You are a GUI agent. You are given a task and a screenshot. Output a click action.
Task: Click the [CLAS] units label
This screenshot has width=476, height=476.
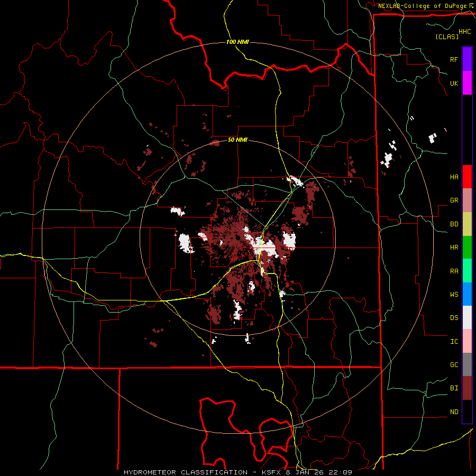(447, 36)
